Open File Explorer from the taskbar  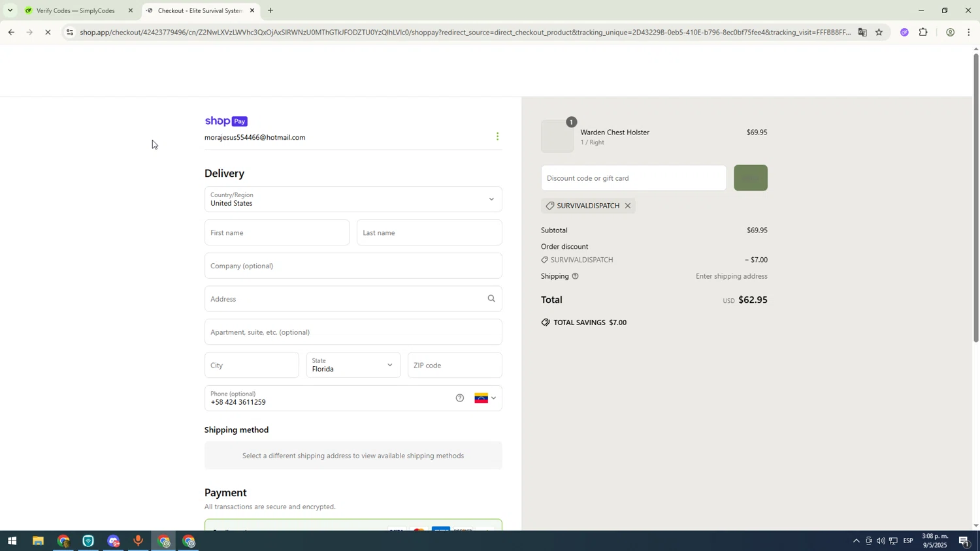tap(38, 541)
